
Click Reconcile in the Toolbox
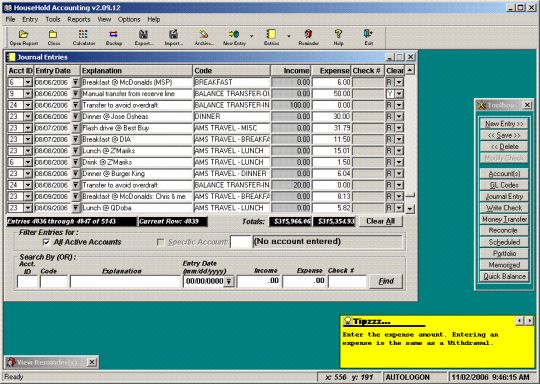point(504,230)
